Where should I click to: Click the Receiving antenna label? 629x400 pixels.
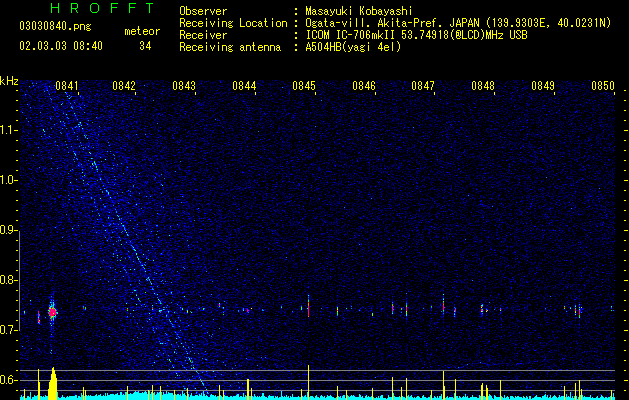(x=230, y=47)
